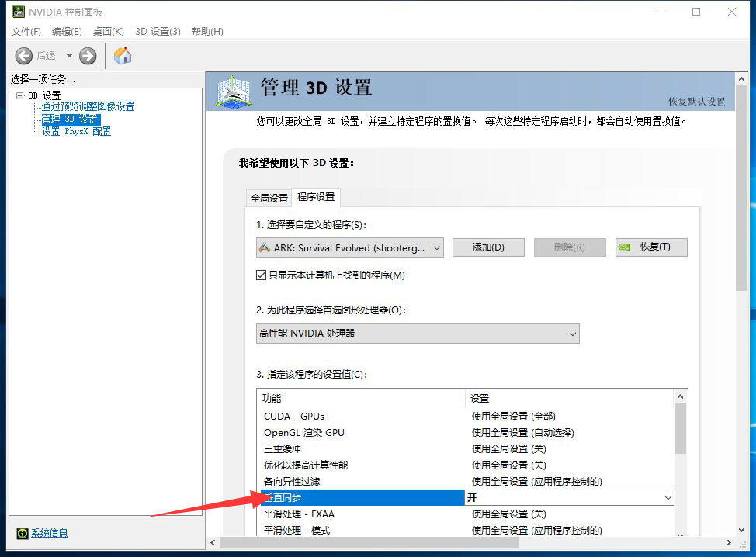Click 恢复默认设置 in the header
756x557 pixels.
(696, 102)
